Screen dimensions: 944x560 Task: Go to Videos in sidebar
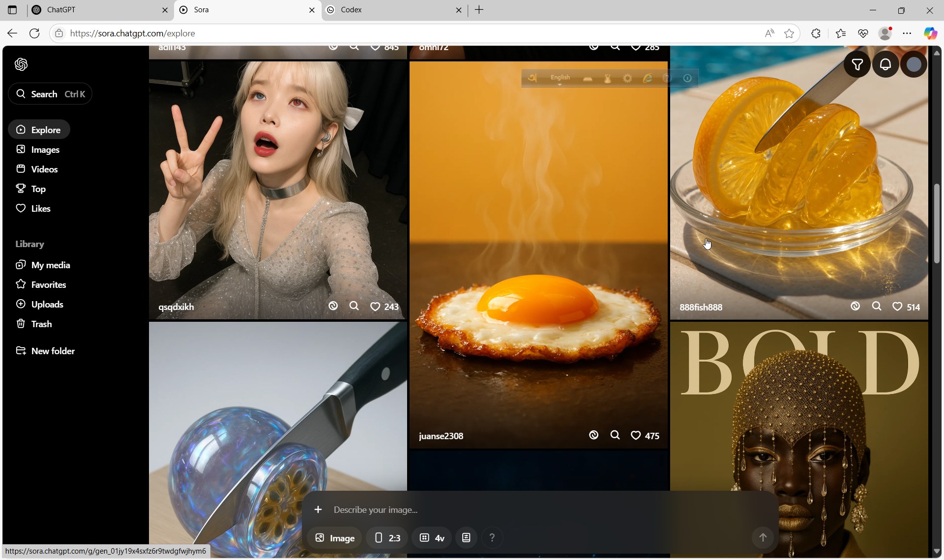(44, 169)
